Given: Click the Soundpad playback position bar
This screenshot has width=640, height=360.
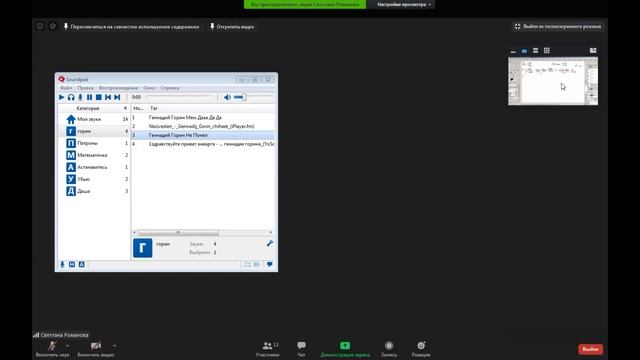Looking at the screenshot, I should [178, 97].
